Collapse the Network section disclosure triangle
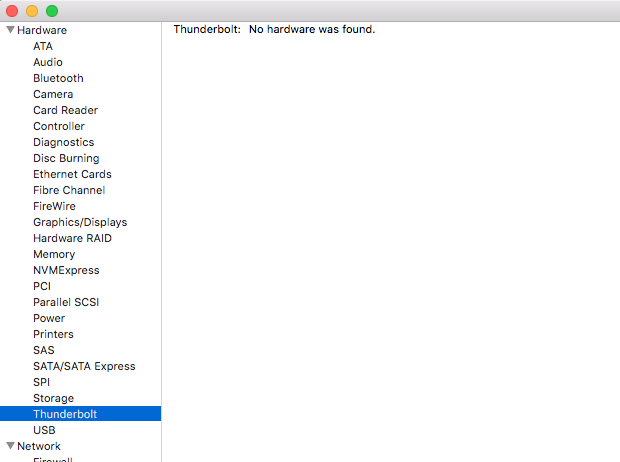 (10, 446)
